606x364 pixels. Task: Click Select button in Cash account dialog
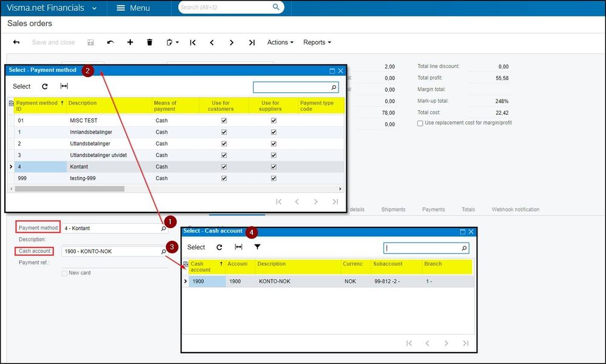(196, 248)
